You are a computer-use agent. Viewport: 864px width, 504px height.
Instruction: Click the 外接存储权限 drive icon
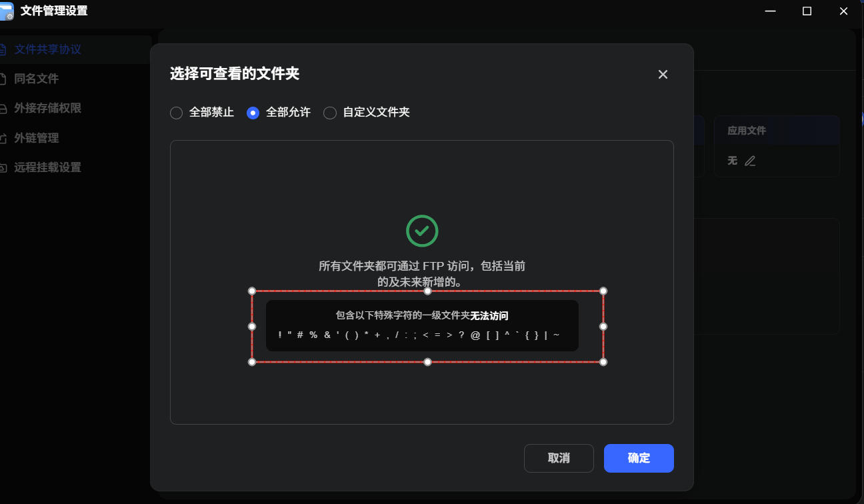pos(3,108)
